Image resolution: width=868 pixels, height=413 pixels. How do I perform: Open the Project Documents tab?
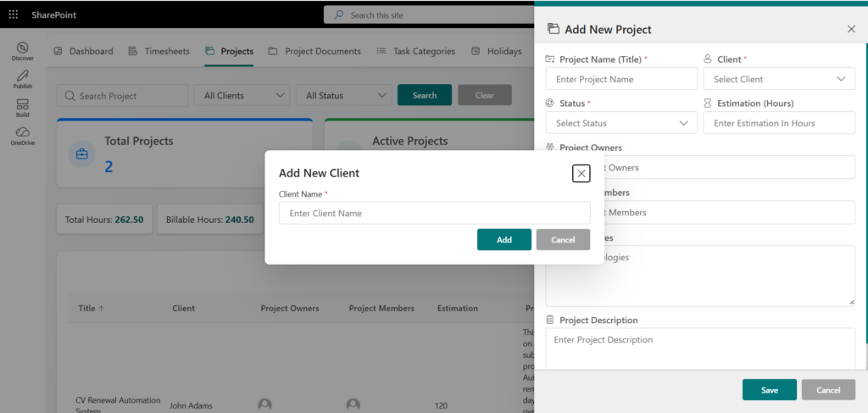[x=314, y=51]
